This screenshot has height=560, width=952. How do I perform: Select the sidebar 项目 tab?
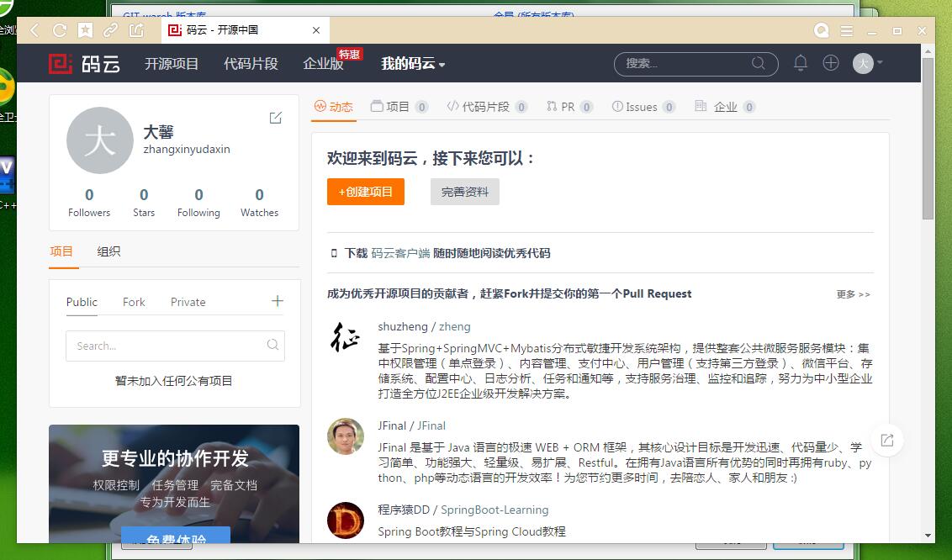[61, 251]
